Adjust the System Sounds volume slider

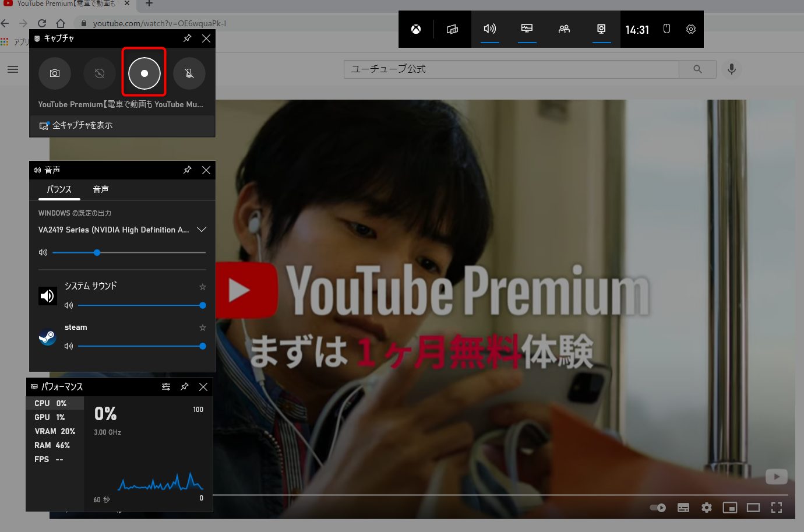click(142, 305)
